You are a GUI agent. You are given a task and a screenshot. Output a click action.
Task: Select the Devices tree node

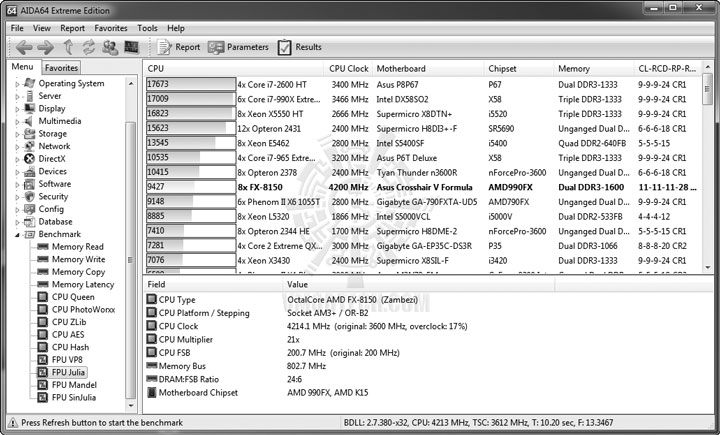pyautogui.click(x=52, y=171)
